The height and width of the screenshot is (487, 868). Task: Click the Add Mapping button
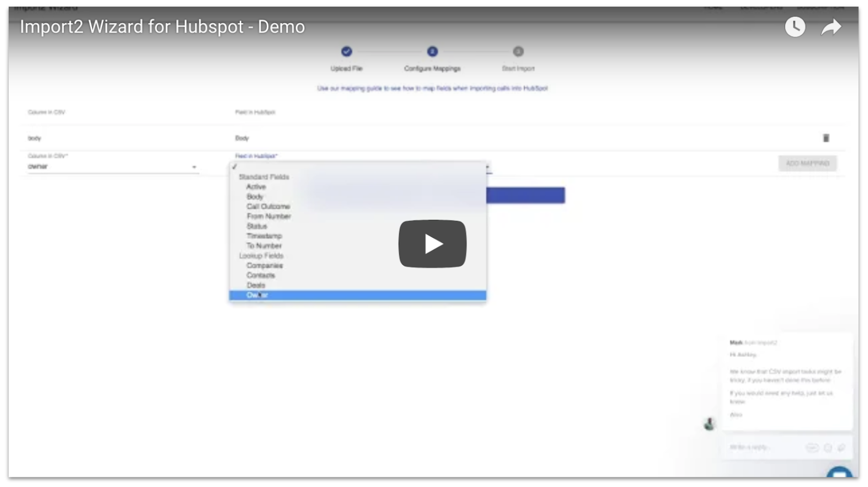808,164
